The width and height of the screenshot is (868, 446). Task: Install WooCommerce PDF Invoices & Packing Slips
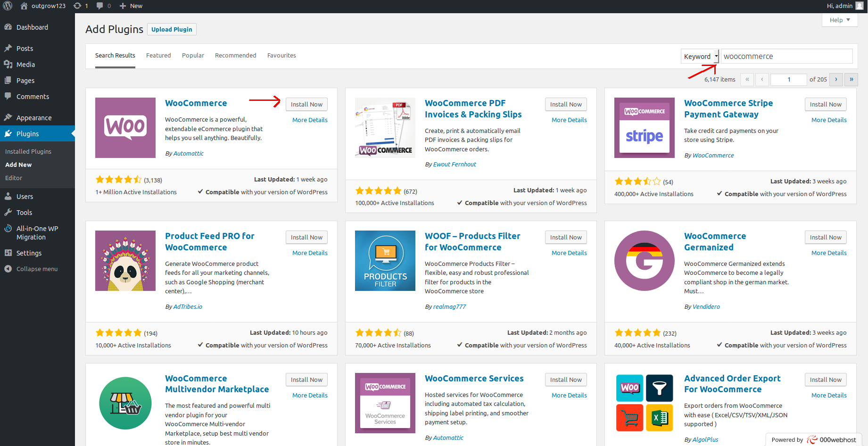tap(566, 104)
